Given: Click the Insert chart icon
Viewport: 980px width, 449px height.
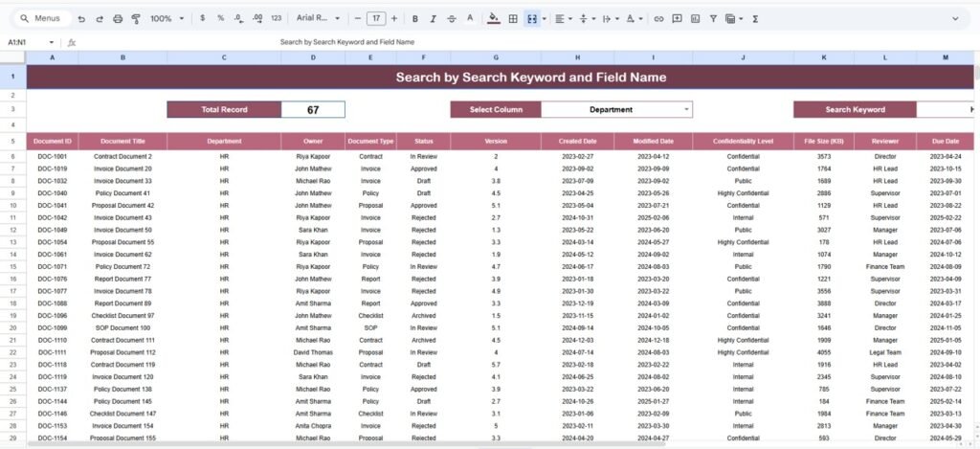Looking at the screenshot, I should click(695, 19).
